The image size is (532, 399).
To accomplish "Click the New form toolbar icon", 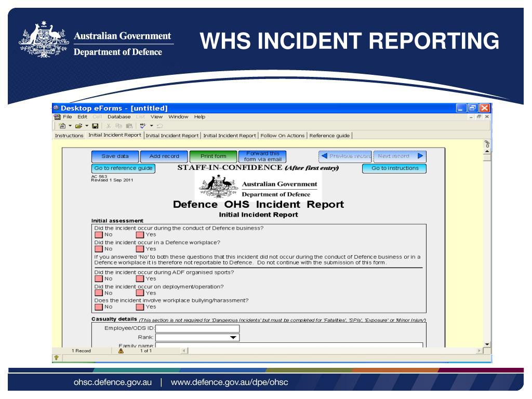I will (x=62, y=126).
